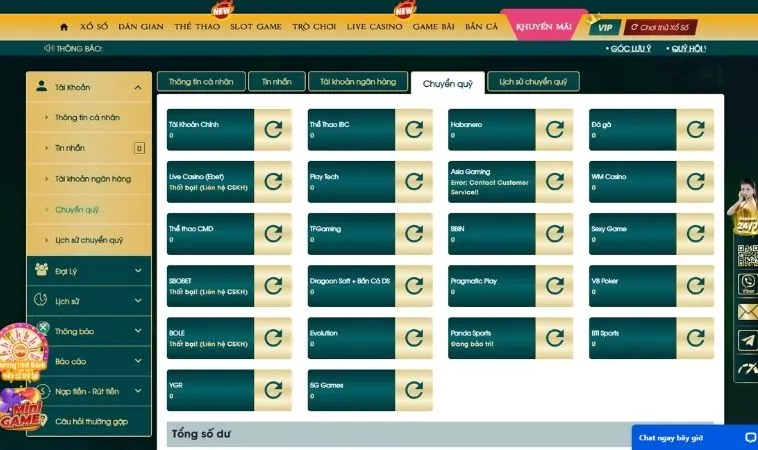The image size is (758, 450).
Task: Refresh the BTI Sports balance
Action: (695, 338)
